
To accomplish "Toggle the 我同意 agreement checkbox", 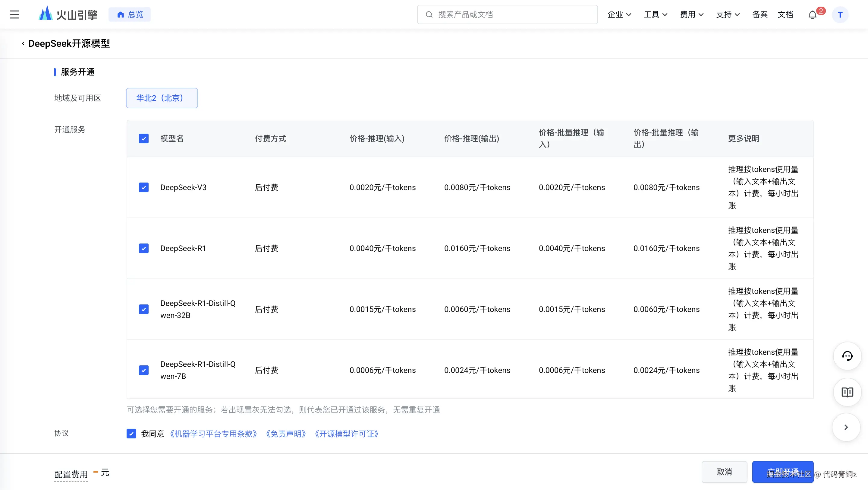I will tap(131, 434).
